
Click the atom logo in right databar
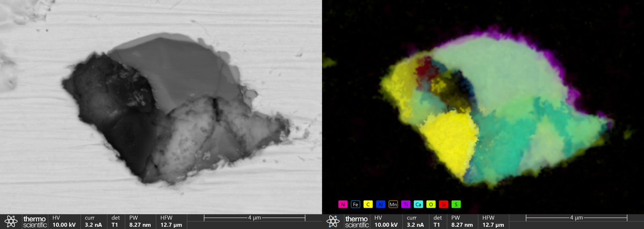click(x=333, y=221)
